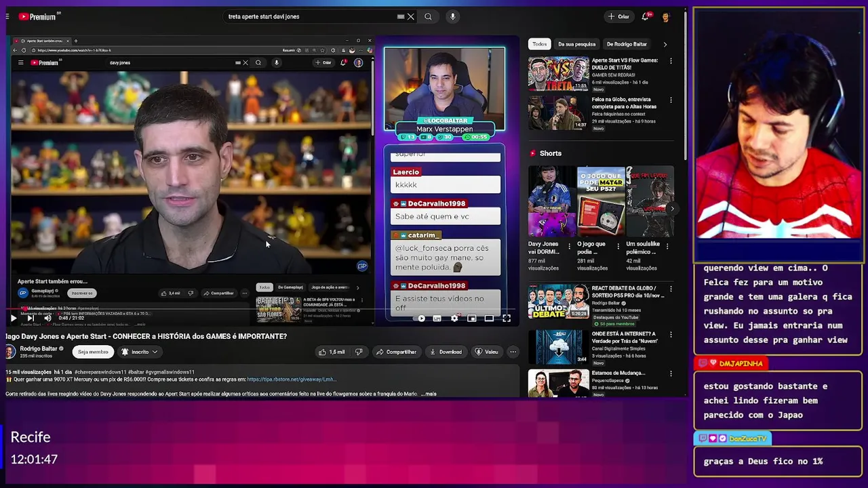Screen dimensions: 868x488
Task: Click Seja membro button
Action: coord(93,352)
